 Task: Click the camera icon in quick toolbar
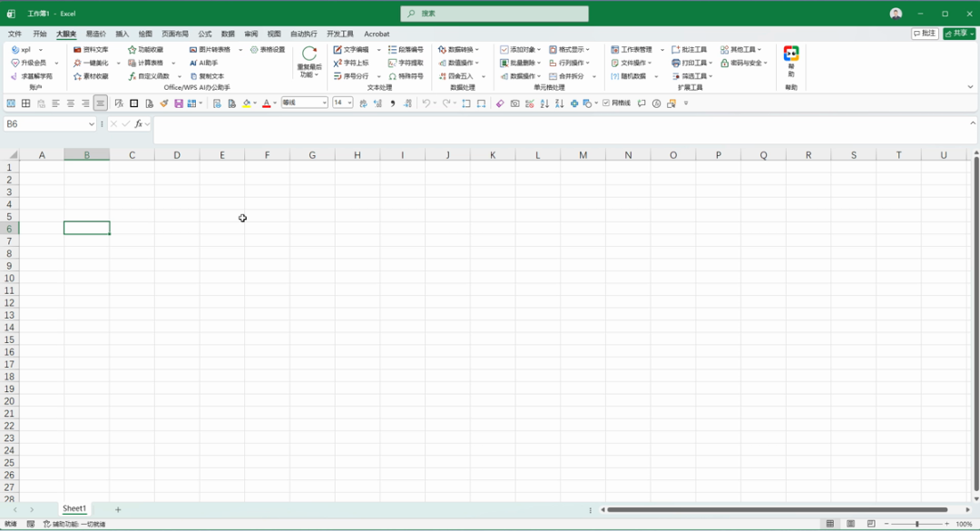point(514,103)
